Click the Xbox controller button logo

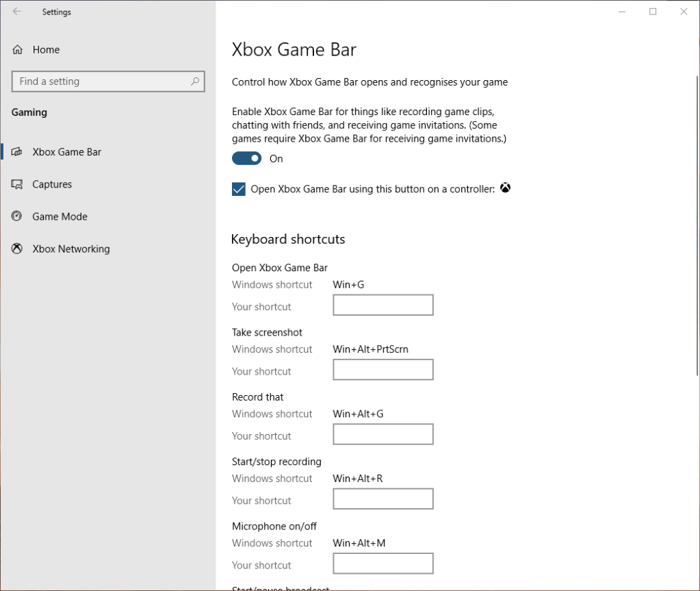pyautogui.click(x=505, y=188)
